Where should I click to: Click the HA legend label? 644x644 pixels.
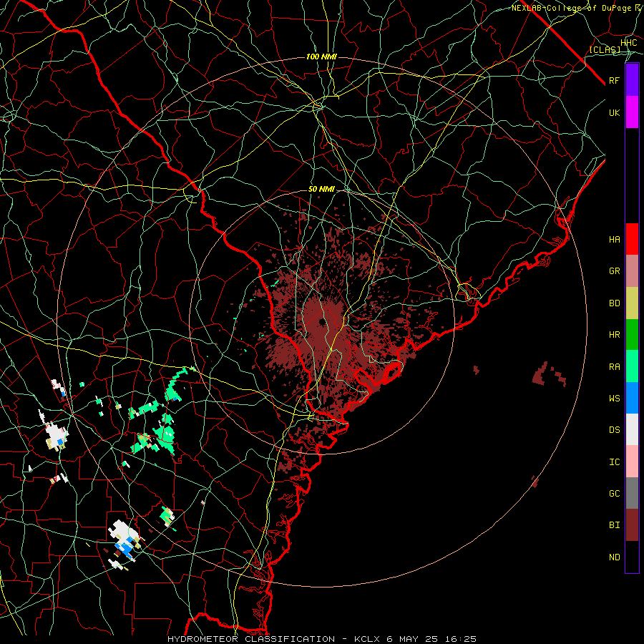(614, 240)
